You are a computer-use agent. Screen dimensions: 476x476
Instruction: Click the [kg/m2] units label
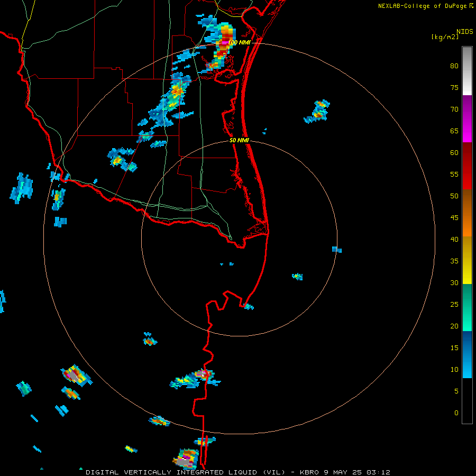pyautogui.click(x=445, y=37)
